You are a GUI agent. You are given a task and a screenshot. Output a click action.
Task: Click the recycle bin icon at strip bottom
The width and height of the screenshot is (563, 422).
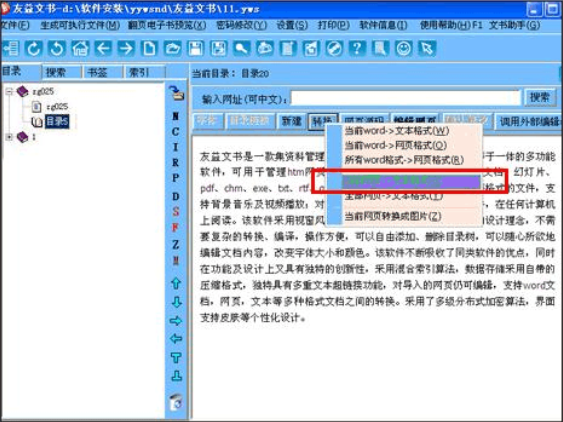coord(176,403)
